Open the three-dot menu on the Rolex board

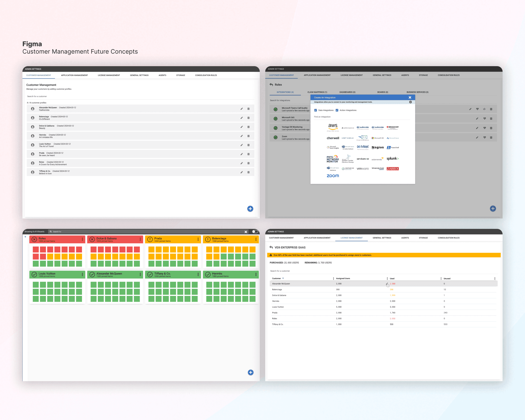(x=82, y=240)
